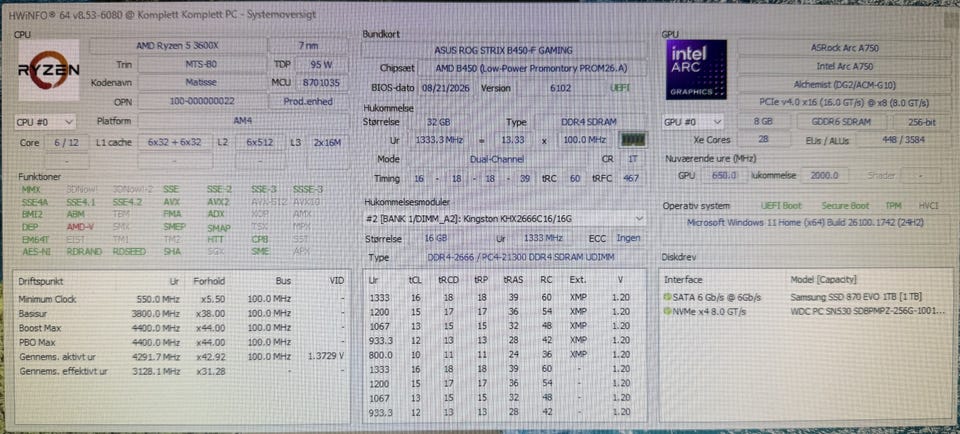Click the Windows 11 Home operating system text
Viewport: 960px width, 434px height.
805,223
